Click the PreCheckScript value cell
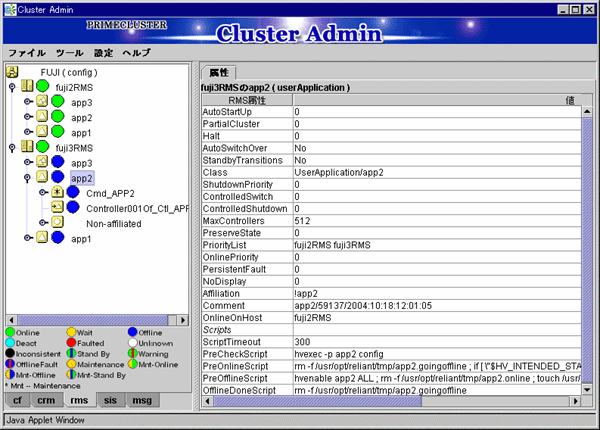This screenshot has height=430, width=600. pyautogui.click(x=437, y=354)
